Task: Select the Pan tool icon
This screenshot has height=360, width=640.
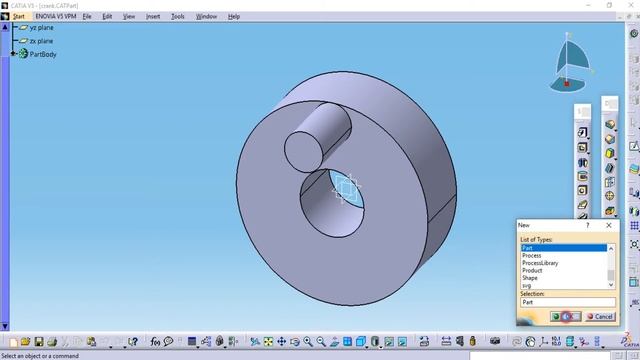Action: 282,342
